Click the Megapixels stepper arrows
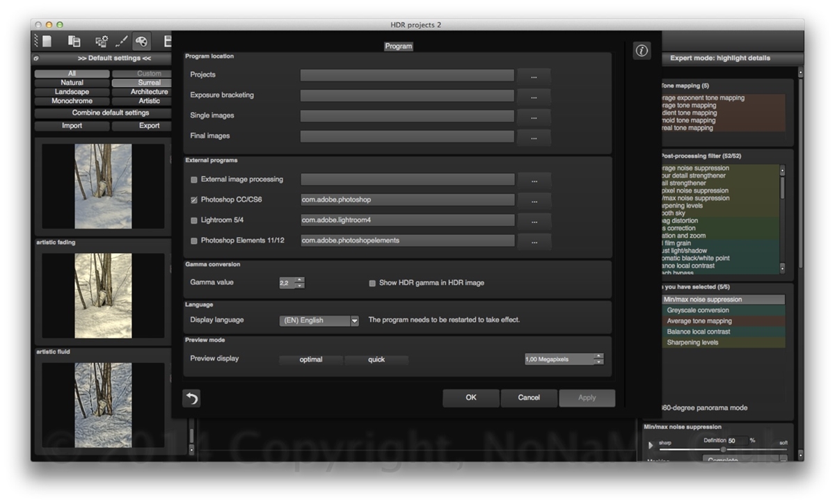The width and height of the screenshot is (835, 504). [x=598, y=359]
